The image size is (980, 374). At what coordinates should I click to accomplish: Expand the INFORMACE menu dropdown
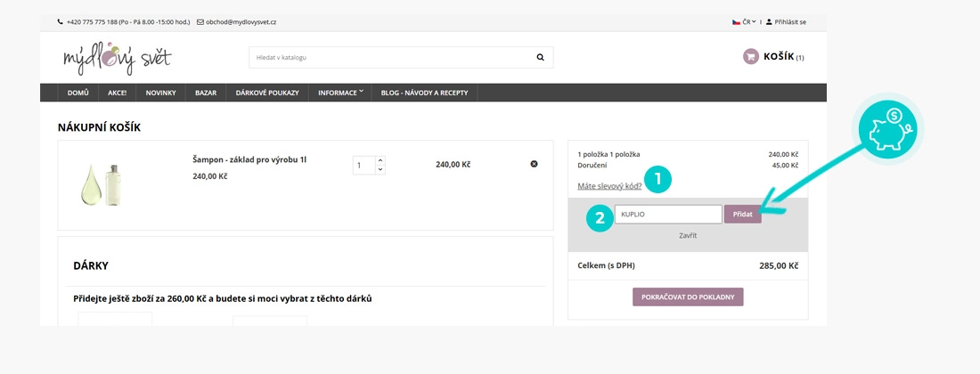(x=340, y=93)
